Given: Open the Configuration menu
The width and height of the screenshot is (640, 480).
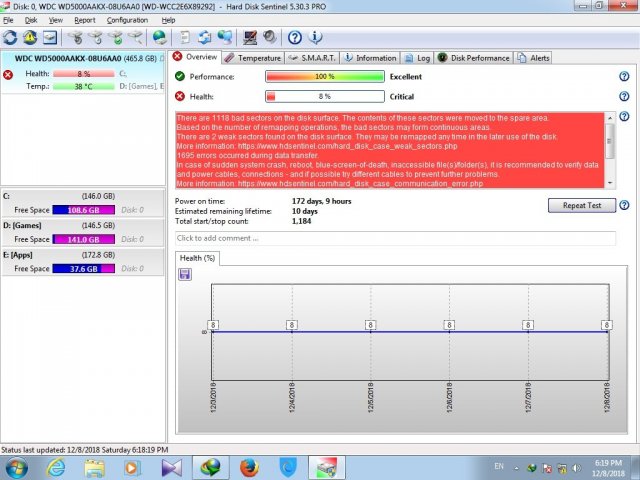Looking at the screenshot, I should tap(127, 20).
